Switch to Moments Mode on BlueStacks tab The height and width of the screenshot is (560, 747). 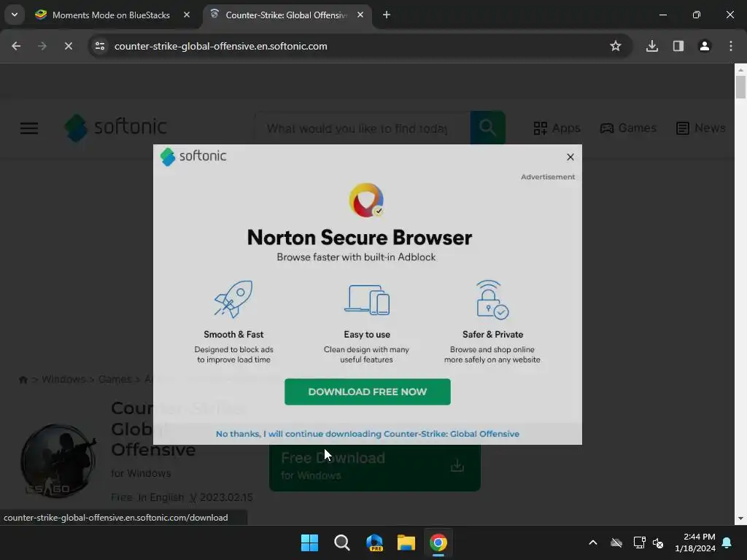111,15
